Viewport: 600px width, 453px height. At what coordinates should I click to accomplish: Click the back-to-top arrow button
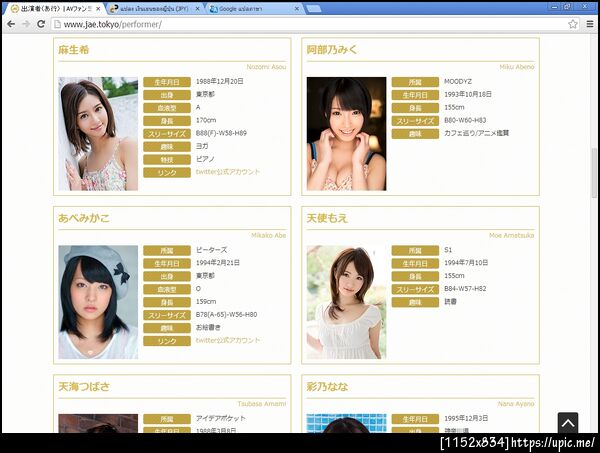click(568, 423)
